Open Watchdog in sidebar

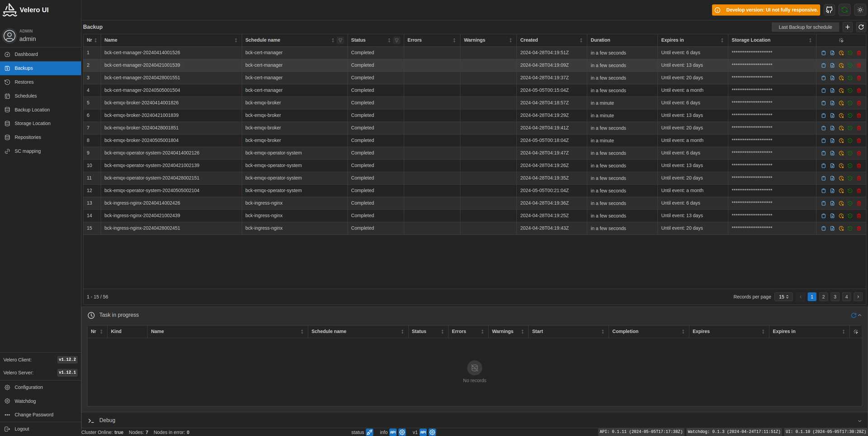40,401
